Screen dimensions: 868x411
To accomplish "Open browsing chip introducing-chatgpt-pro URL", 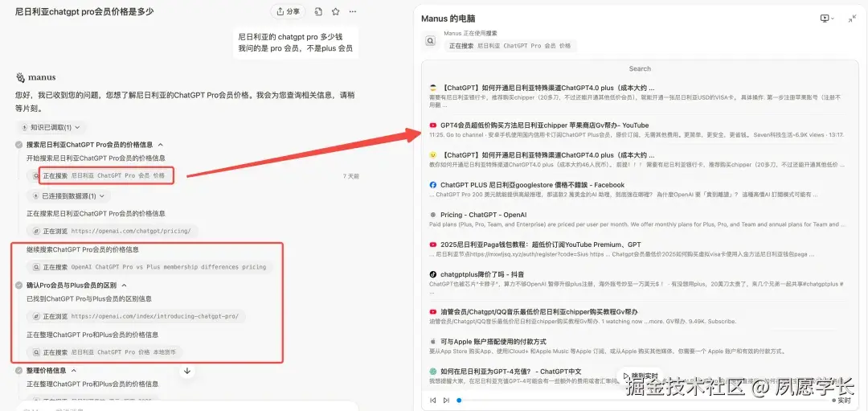I will (136, 317).
